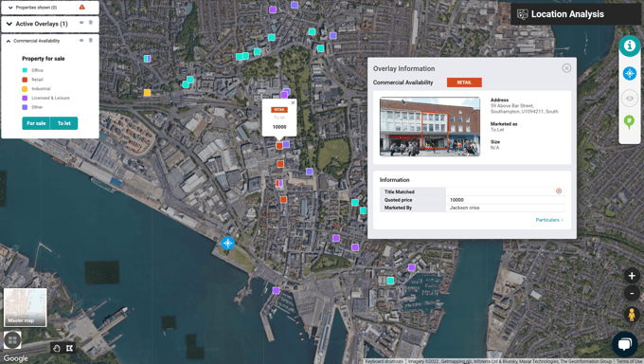Collapse the Active Overlays section
644x364 pixels.
(9, 24)
